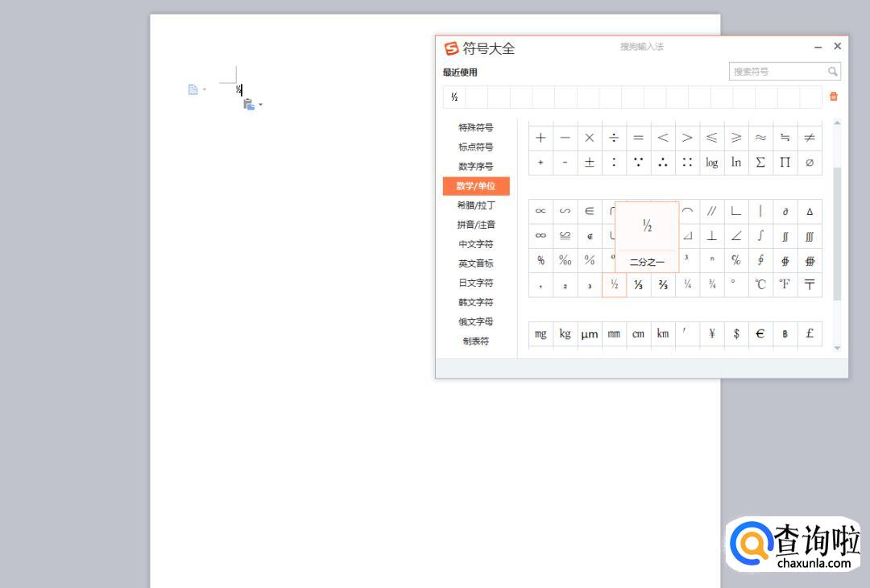Click the symbol list scrollbar down arrow
The image size is (870, 588).
click(x=837, y=348)
